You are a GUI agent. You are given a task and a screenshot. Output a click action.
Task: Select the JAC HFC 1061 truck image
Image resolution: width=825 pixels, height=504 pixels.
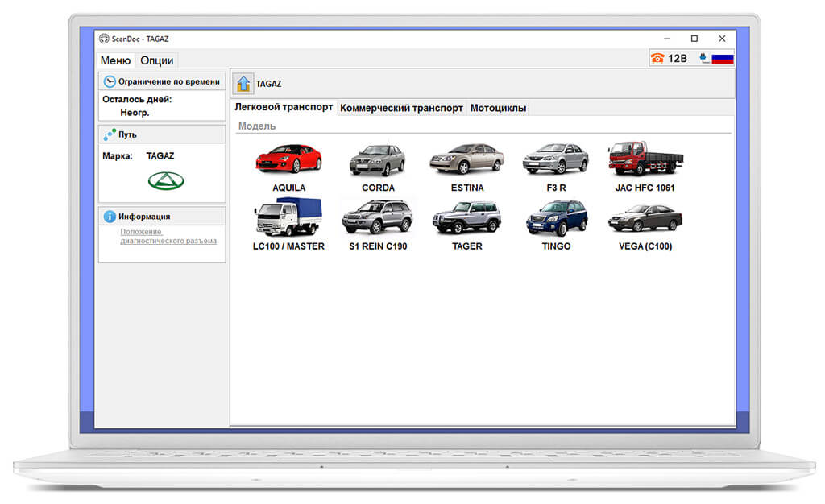(x=645, y=159)
